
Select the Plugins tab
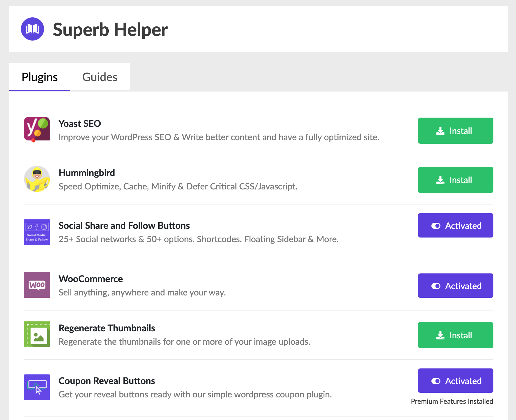point(40,77)
